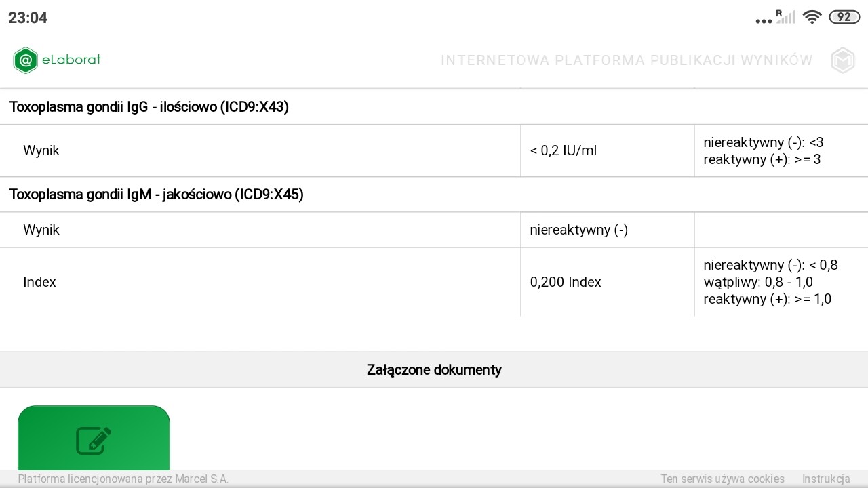
Task: Open the Instrukcja link
Action: pos(826,479)
